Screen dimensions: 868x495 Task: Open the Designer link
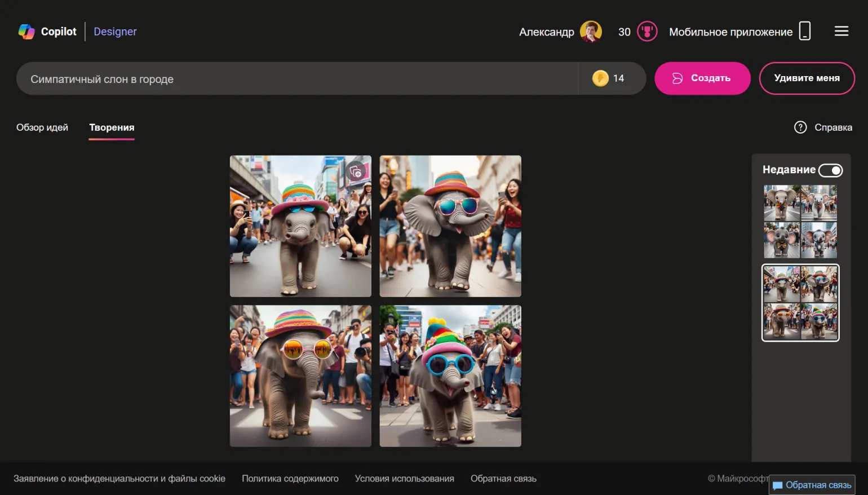coord(115,32)
